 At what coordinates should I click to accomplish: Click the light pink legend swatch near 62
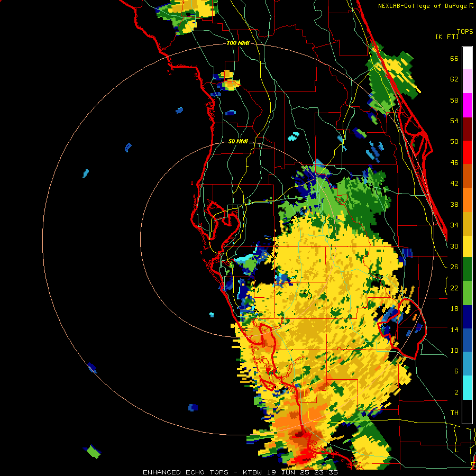tap(467, 81)
